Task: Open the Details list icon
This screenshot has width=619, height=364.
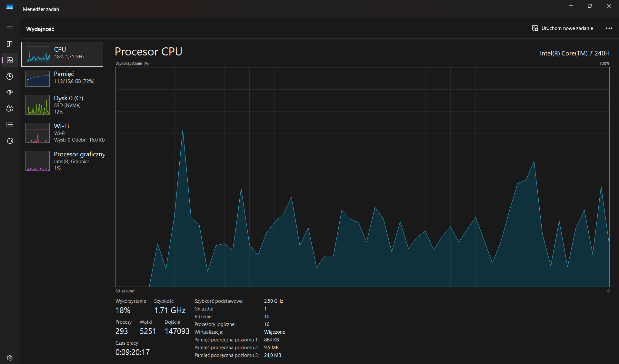Action: pyautogui.click(x=10, y=125)
